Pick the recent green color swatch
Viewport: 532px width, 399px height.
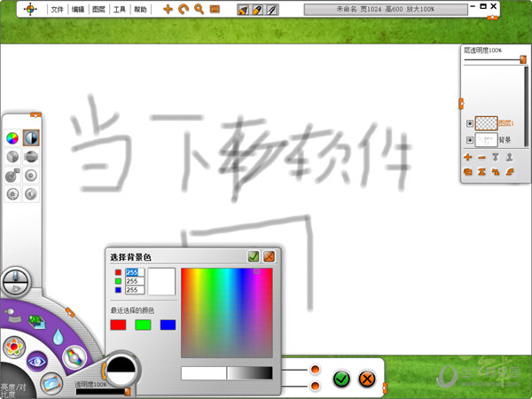143,325
